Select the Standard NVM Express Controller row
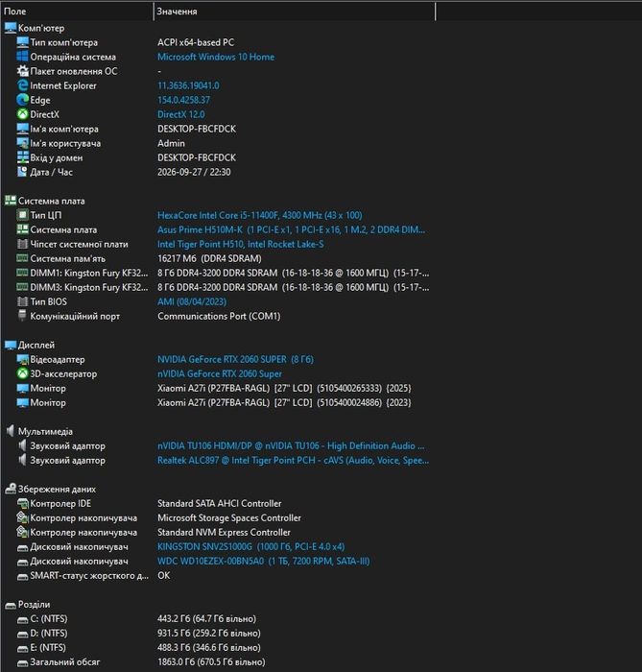This screenshot has height=672, width=642. click(154, 532)
